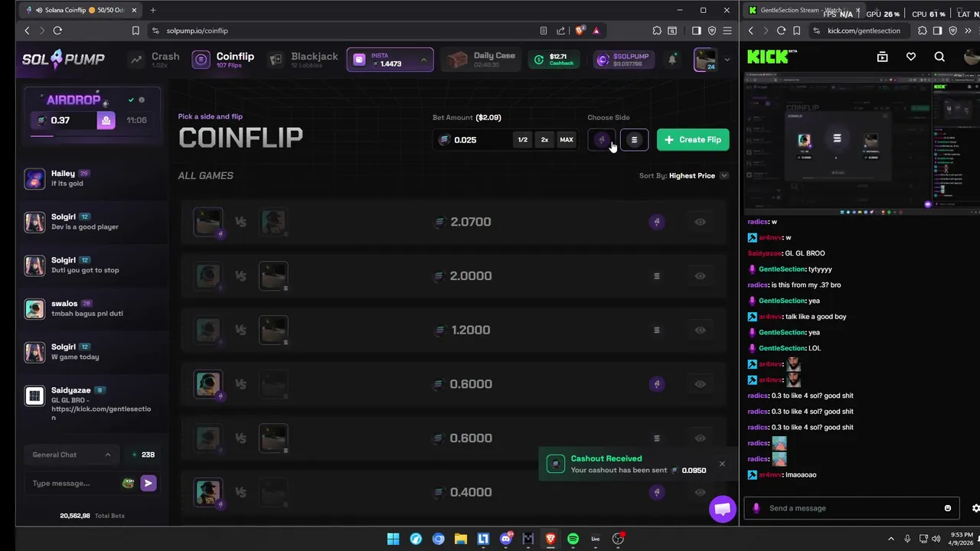The height and width of the screenshot is (551, 980).
Task: Open the Crash game tab
Action: coord(155,60)
